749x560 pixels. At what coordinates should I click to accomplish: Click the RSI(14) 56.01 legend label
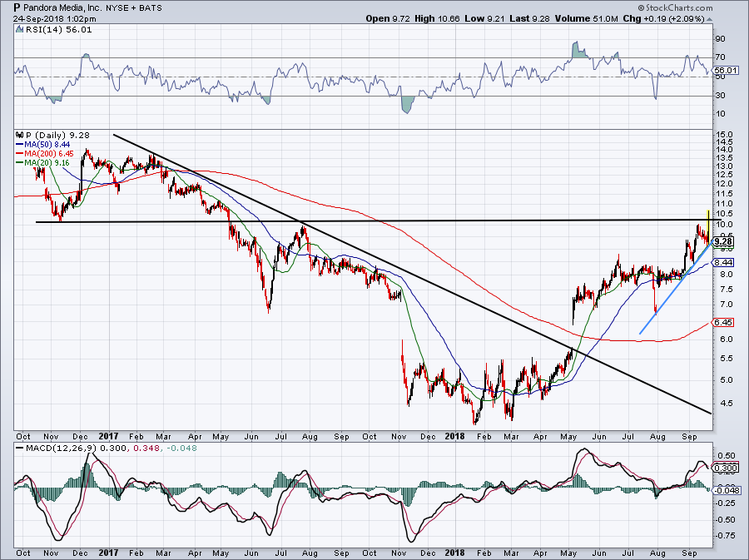(x=59, y=30)
